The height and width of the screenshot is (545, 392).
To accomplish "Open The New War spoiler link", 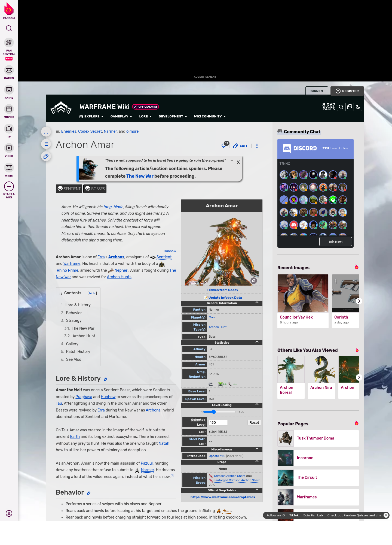I will coord(140,176).
